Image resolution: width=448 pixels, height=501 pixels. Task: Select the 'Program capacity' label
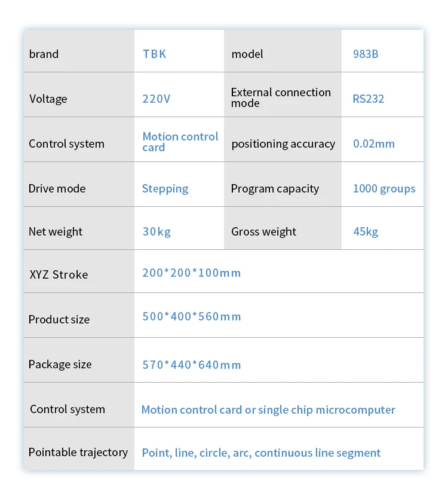(275, 188)
